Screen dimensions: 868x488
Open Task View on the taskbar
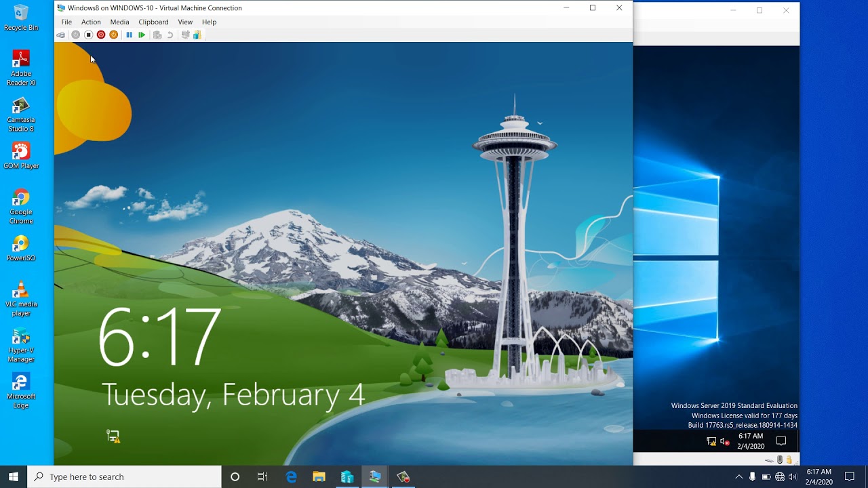pyautogui.click(x=262, y=476)
